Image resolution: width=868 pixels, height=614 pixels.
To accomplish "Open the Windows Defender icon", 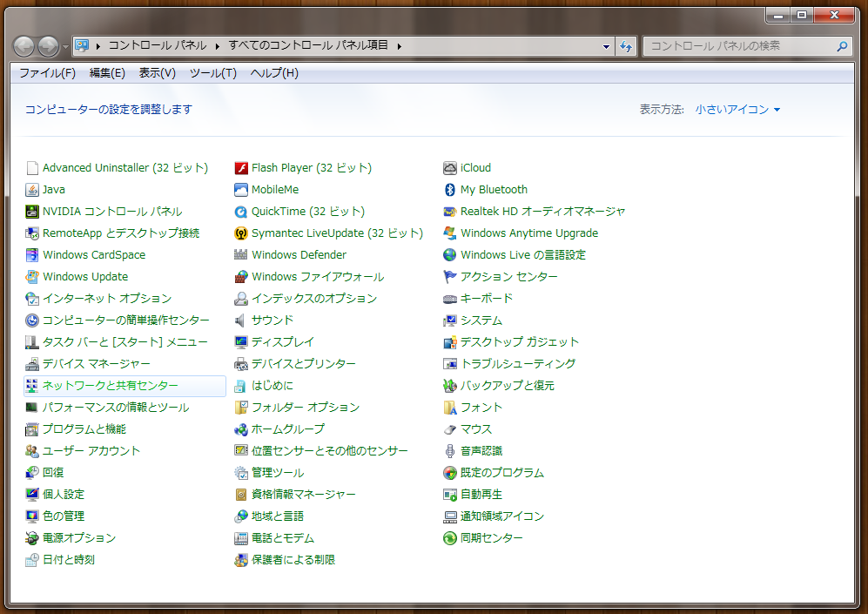I will point(241,254).
